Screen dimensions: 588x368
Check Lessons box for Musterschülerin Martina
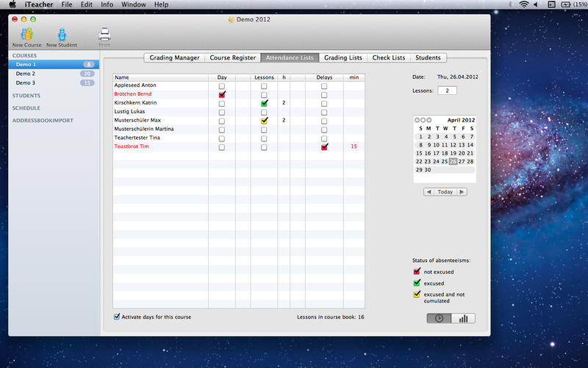tap(264, 130)
